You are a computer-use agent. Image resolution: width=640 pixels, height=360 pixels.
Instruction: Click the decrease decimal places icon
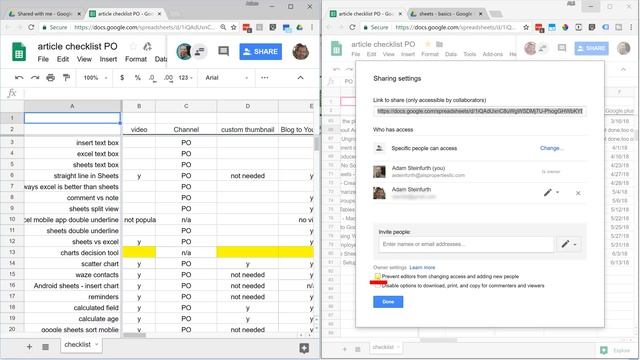click(x=152, y=78)
